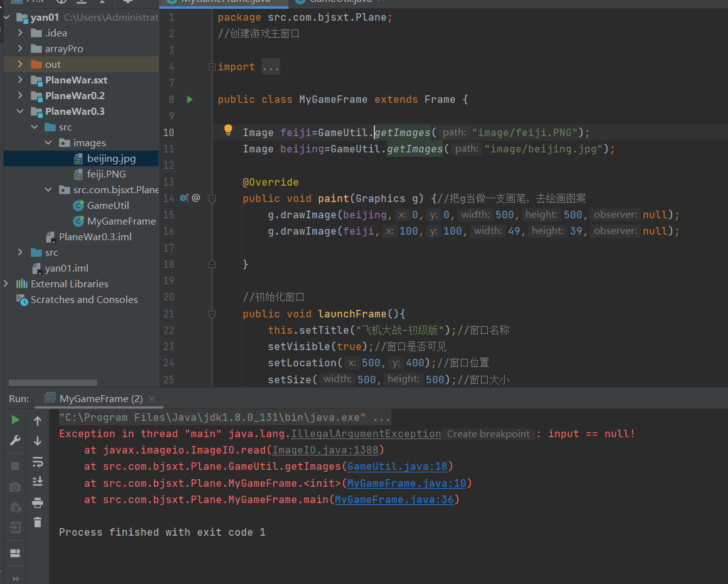Fold the launchFrame method at line 21
728x584 pixels.
click(x=212, y=314)
